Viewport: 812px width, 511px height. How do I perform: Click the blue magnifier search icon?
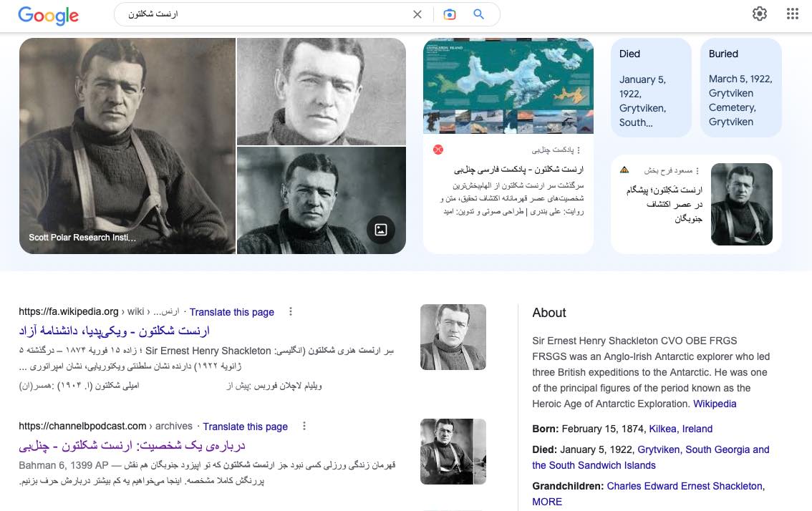(x=479, y=14)
